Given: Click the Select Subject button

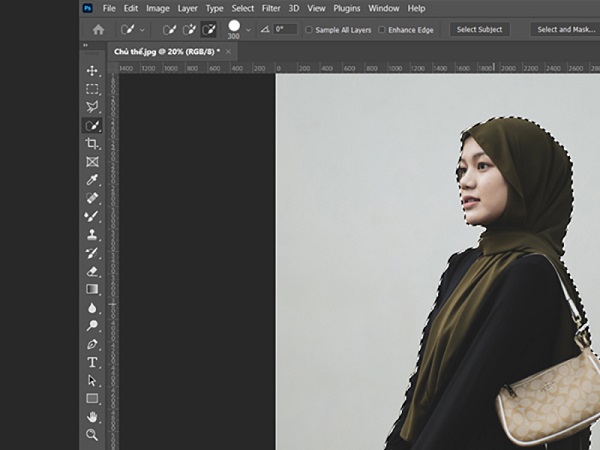Looking at the screenshot, I should [x=479, y=29].
